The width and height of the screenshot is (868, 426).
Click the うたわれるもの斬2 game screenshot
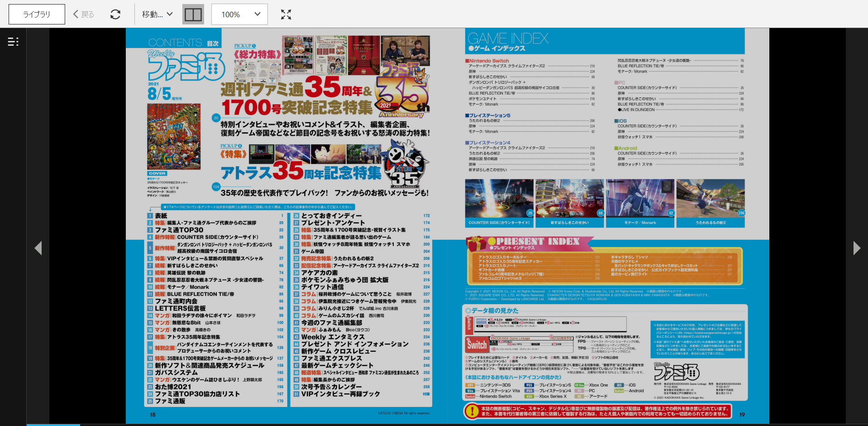tap(711, 199)
